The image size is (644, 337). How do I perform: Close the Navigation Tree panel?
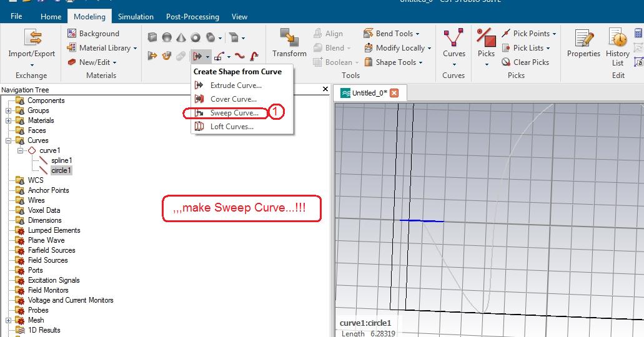(325, 89)
